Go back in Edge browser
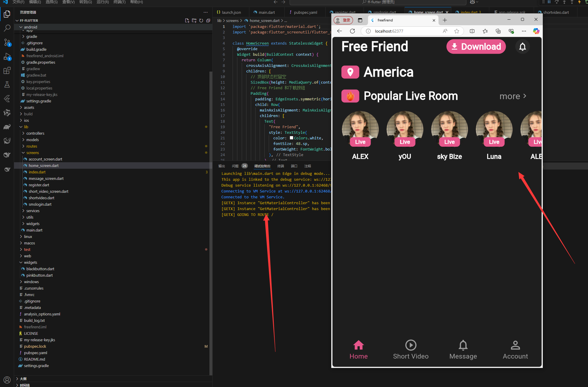 (x=340, y=31)
